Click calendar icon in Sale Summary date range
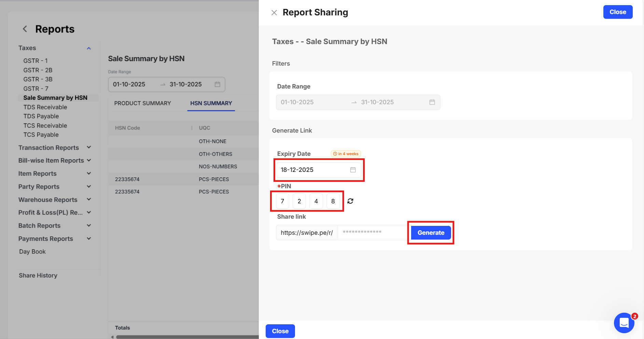The width and height of the screenshot is (644, 339). click(218, 84)
